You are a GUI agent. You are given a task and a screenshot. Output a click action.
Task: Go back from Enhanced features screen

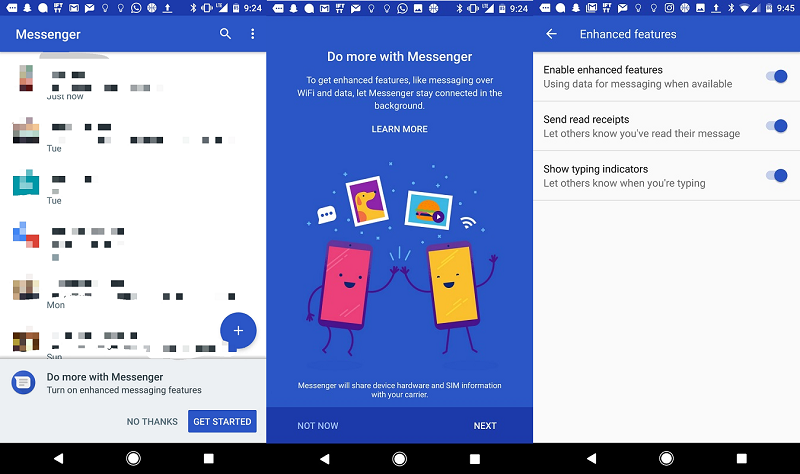tap(551, 34)
